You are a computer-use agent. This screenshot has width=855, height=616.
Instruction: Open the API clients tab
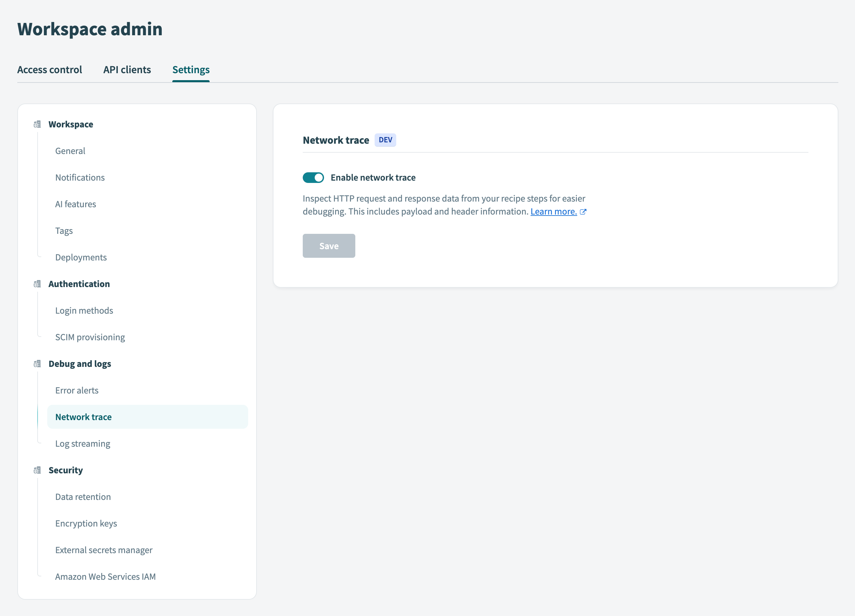pos(127,70)
